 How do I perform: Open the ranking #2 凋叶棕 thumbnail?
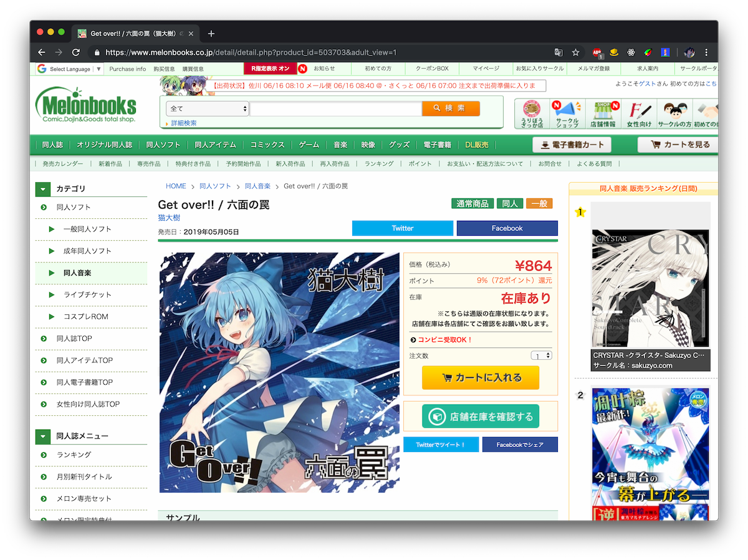[x=650, y=454]
